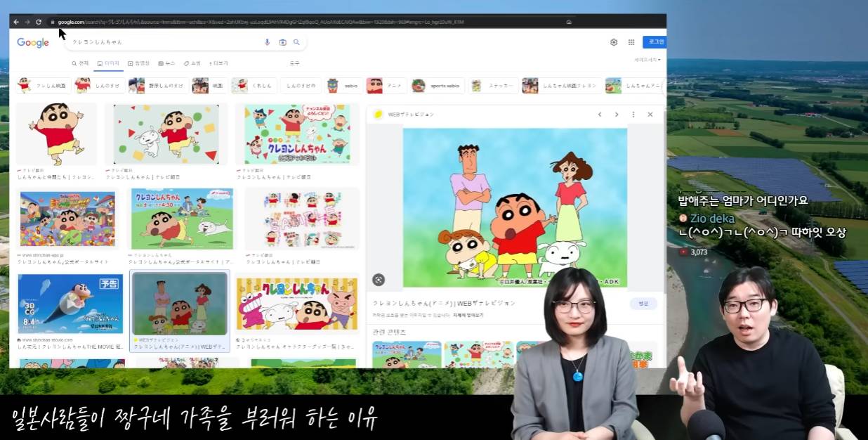Open thumbnail of Shin-chan with white dog on confetti

166,134
